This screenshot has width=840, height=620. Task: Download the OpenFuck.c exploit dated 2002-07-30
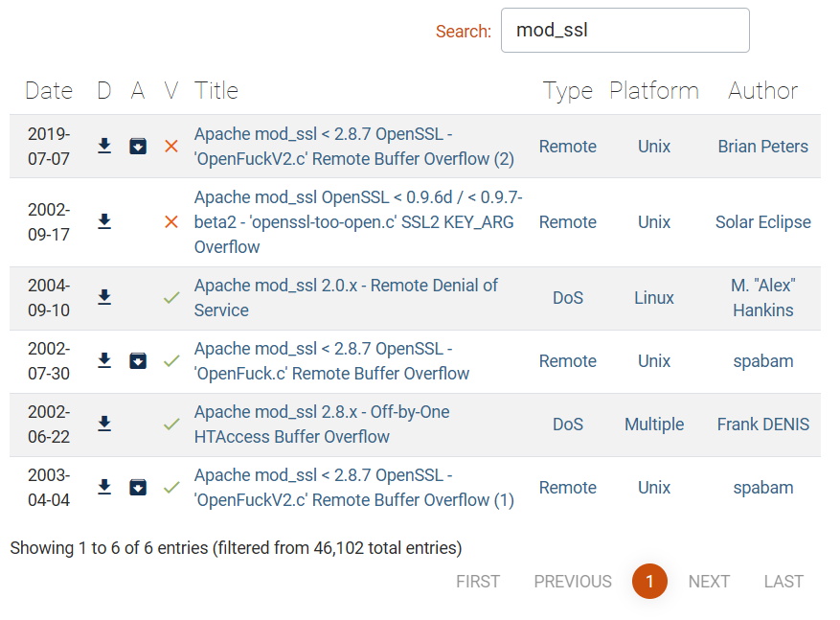104,360
